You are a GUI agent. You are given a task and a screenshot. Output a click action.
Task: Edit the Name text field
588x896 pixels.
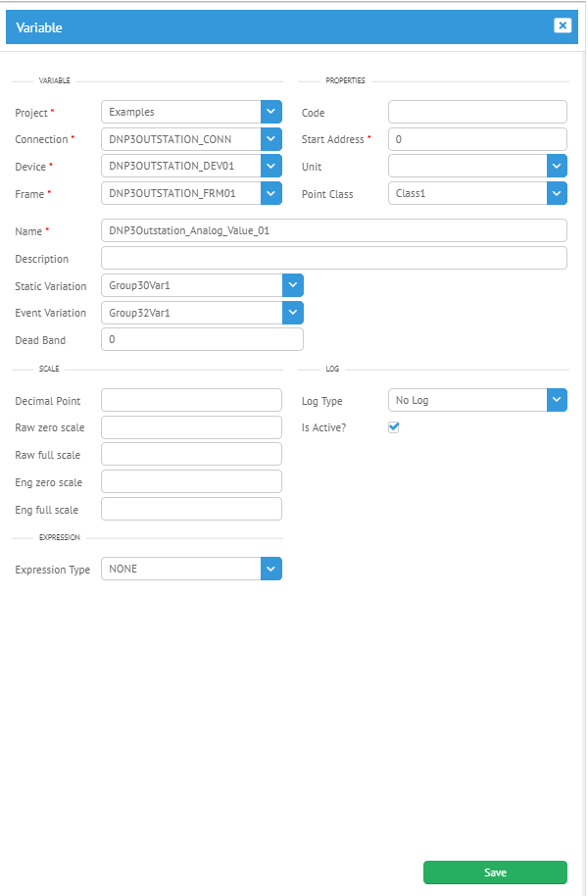point(334,230)
